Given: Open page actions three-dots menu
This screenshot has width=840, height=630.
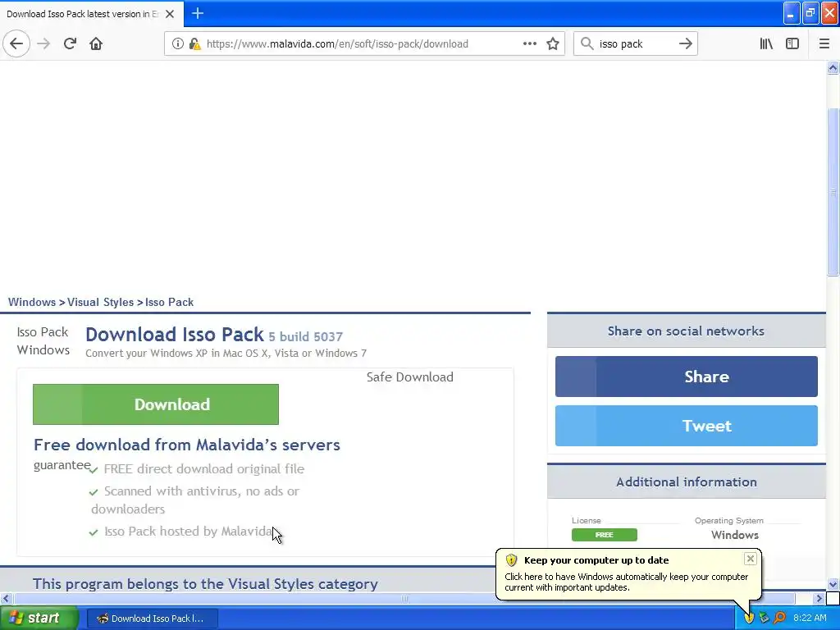Looking at the screenshot, I should [529, 43].
